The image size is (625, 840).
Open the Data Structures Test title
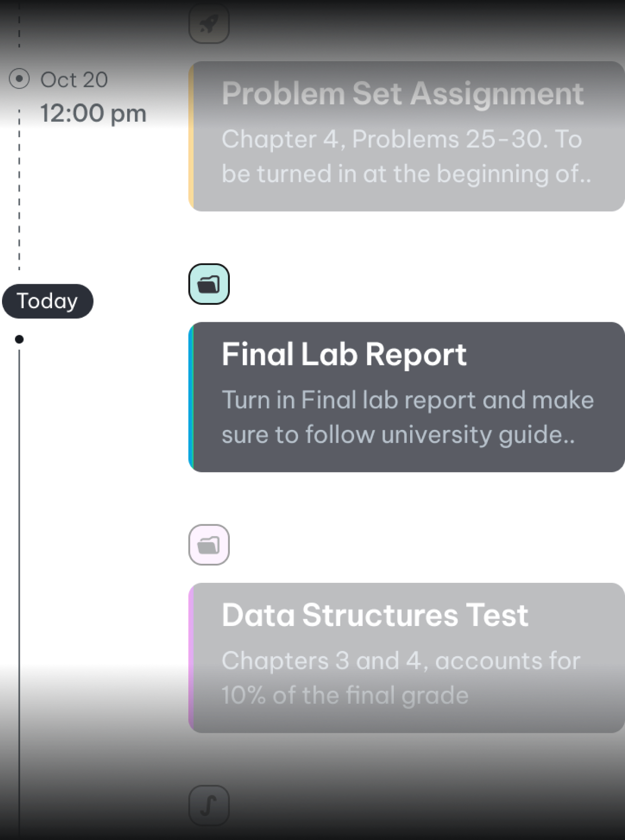[375, 615]
